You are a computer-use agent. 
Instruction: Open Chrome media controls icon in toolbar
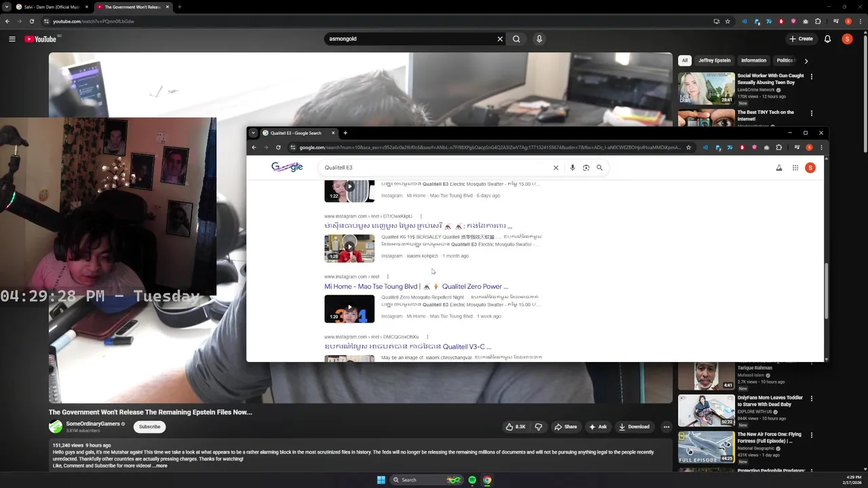835,21
